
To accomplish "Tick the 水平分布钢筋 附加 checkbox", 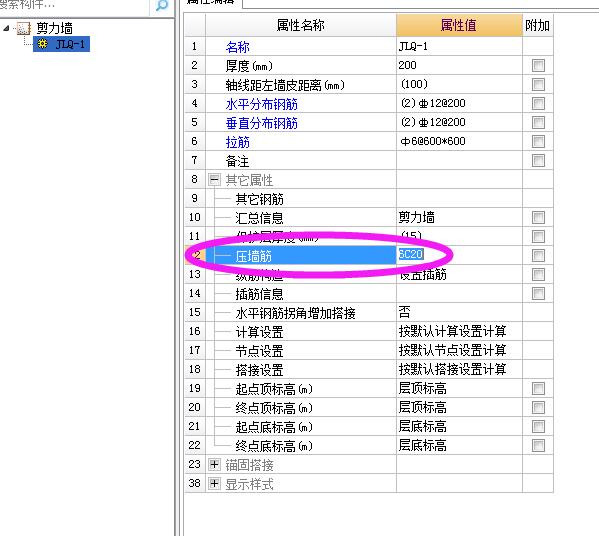I will coord(538,104).
